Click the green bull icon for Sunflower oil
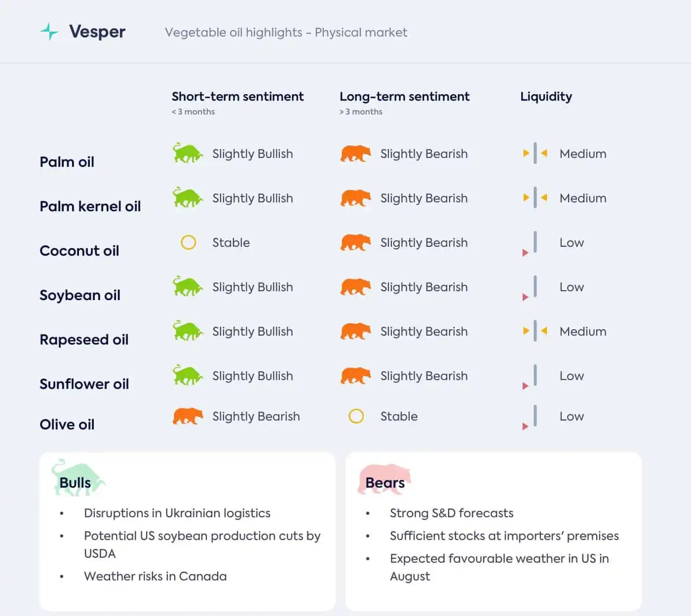The width and height of the screenshot is (691, 616). pyautogui.click(x=188, y=375)
